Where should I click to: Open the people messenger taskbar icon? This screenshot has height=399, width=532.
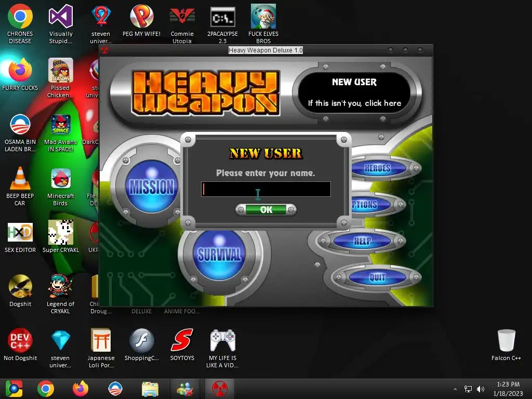tap(185, 389)
